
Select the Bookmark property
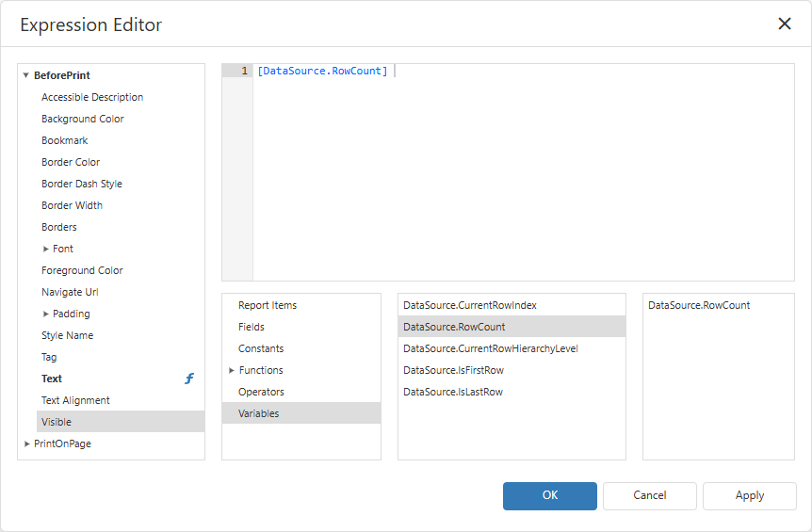(x=65, y=140)
